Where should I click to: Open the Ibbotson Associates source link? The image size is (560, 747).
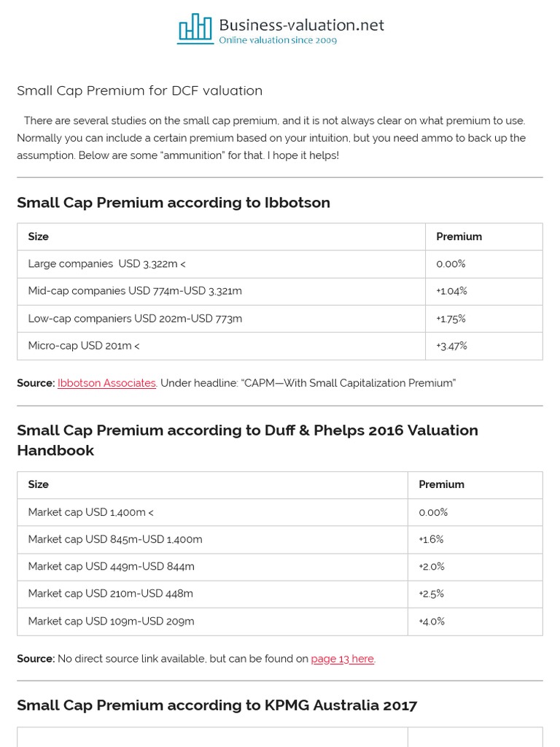(x=106, y=383)
